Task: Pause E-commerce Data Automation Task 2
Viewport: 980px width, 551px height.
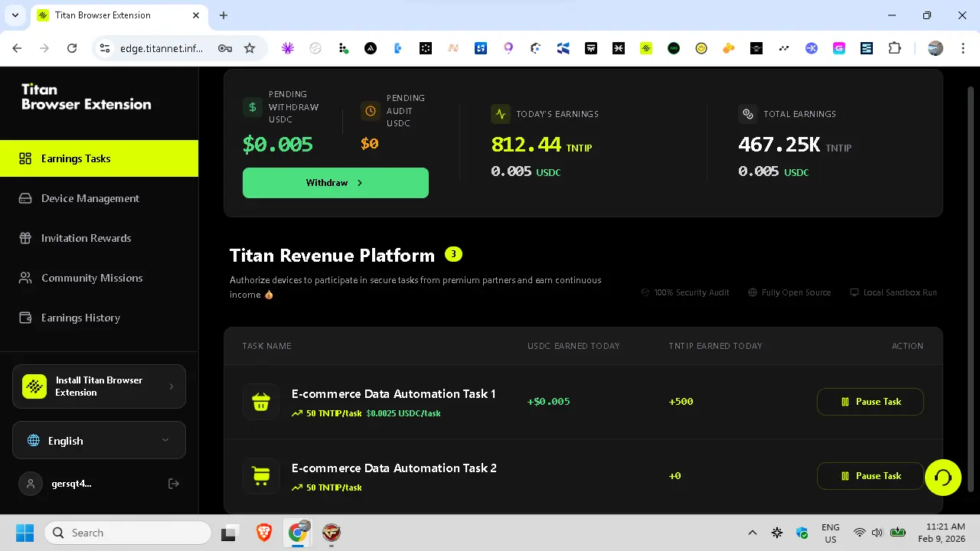Action: tap(871, 476)
